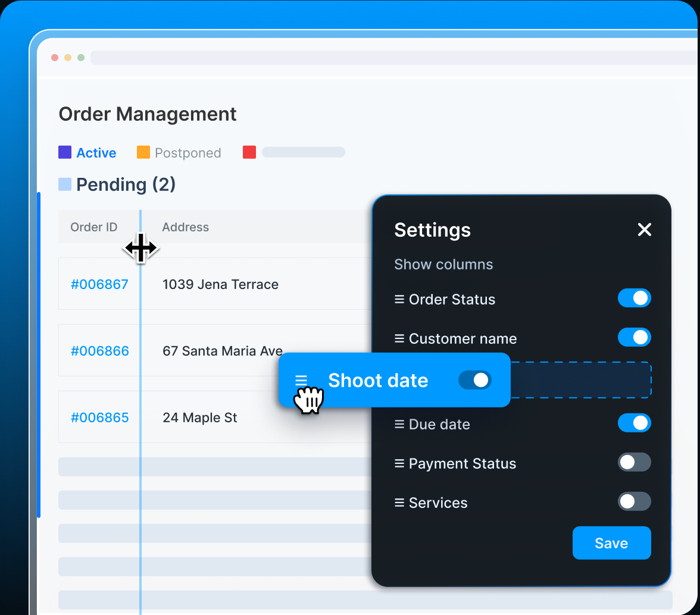Click the light blue Pending color square
The height and width of the screenshot is (615, 700).
[65, 184]
